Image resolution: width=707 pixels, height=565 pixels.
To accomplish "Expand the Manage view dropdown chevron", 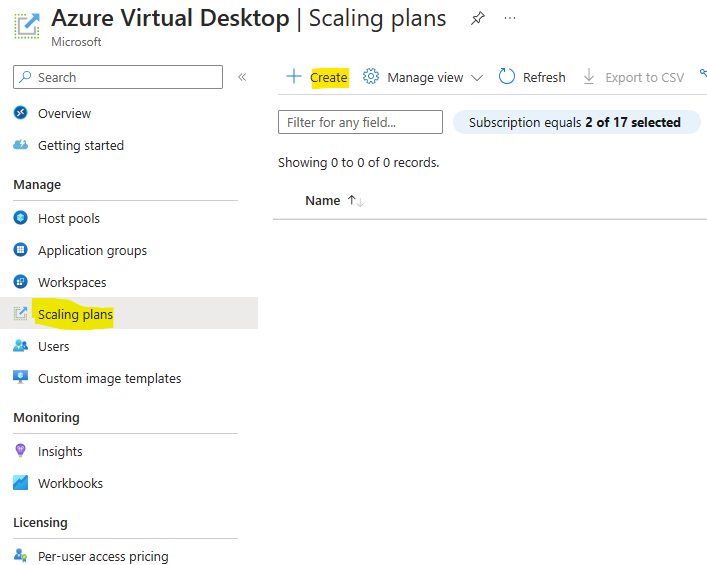I will 477,78.
